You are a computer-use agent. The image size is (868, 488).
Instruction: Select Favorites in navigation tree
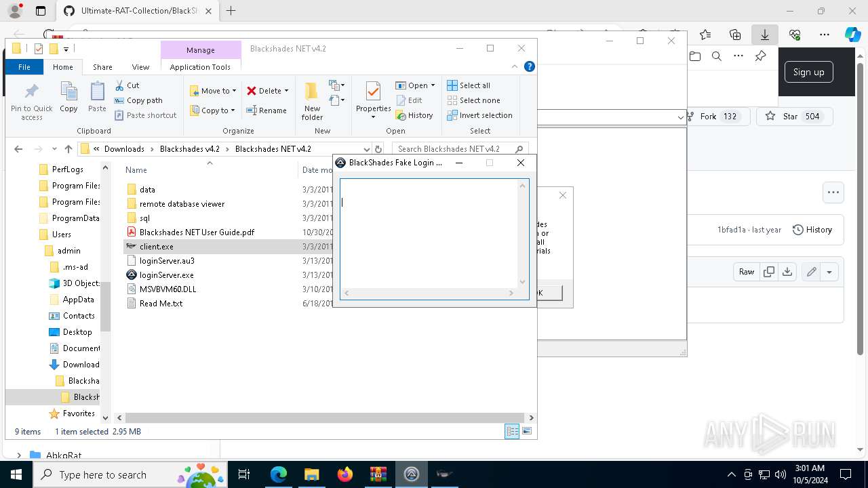click(x=79, y=413)
